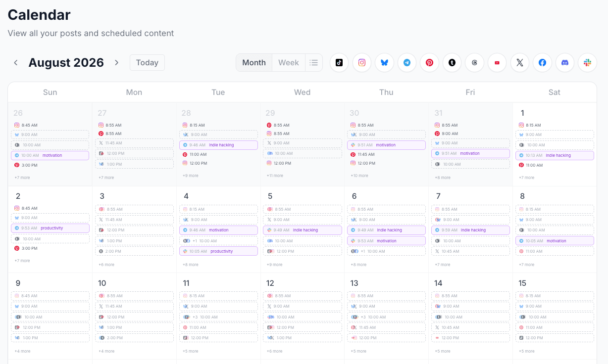Select day number 9 in calendar
This screenshot has width=608, height=364.
point(18,283)
